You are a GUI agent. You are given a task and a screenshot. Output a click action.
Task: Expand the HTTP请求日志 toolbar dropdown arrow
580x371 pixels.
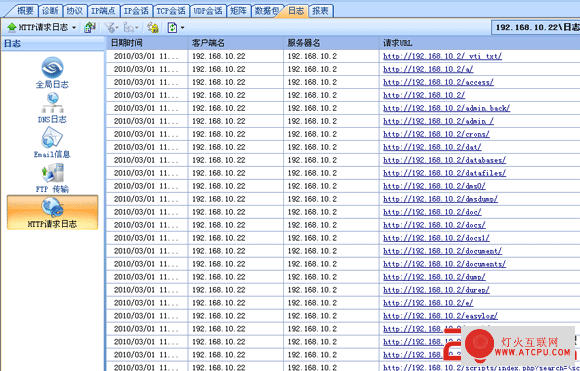[74, 28]
